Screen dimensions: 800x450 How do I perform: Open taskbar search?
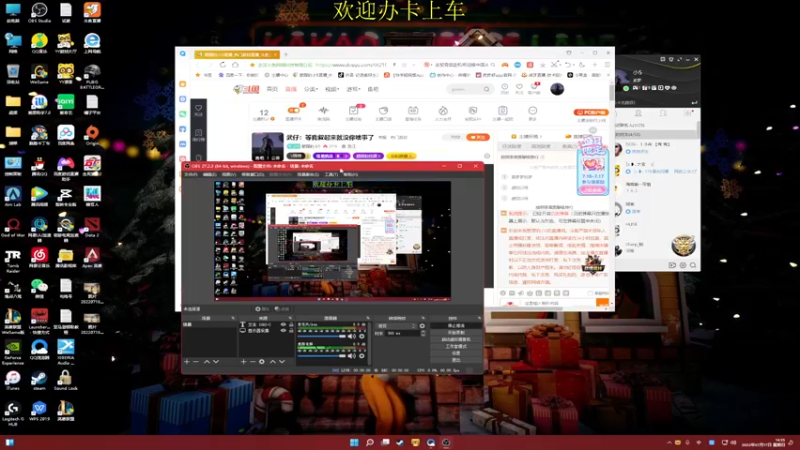(370, 442)
